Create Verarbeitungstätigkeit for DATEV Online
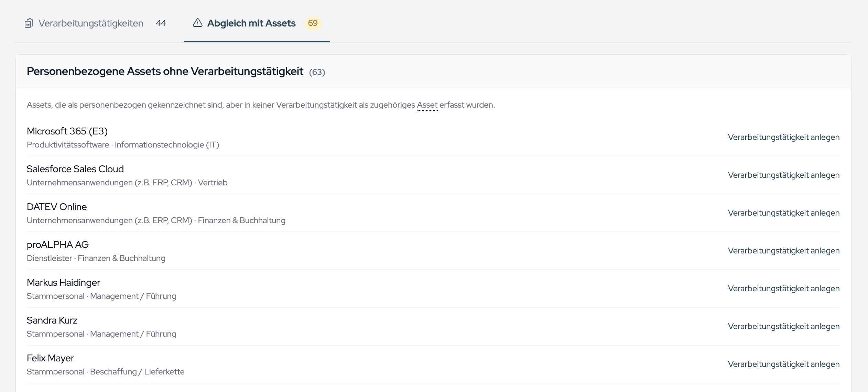Screen dimensions: 868x392 click(784, 213)
